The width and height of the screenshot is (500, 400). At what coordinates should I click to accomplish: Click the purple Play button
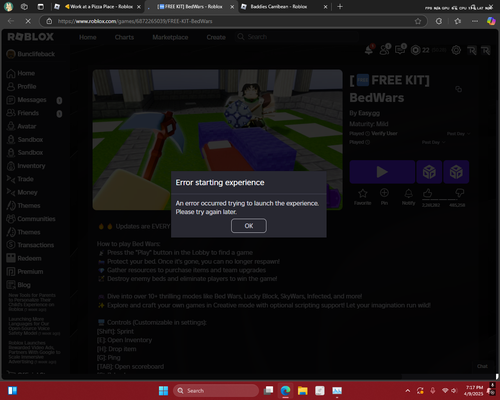382,172
